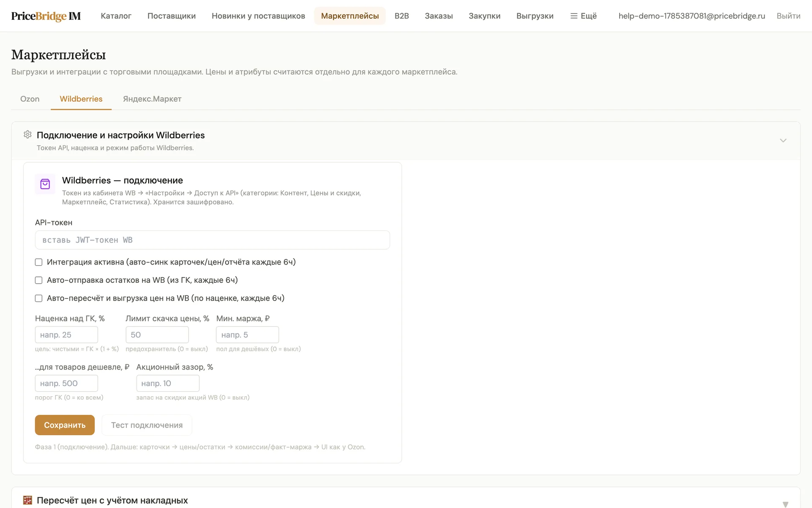Click the Токен API, наценка subtitle text
The width and height of the screenshot is (812, 508).
(115, 148)
